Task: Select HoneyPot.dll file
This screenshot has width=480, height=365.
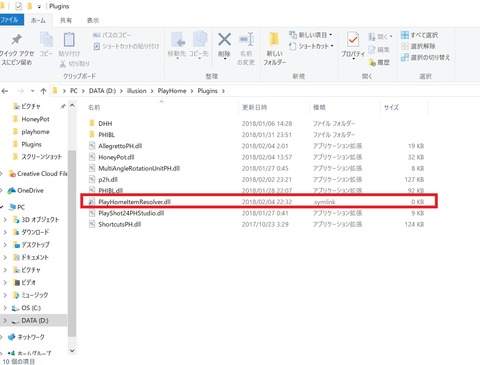Action: [x=257, y=157]
